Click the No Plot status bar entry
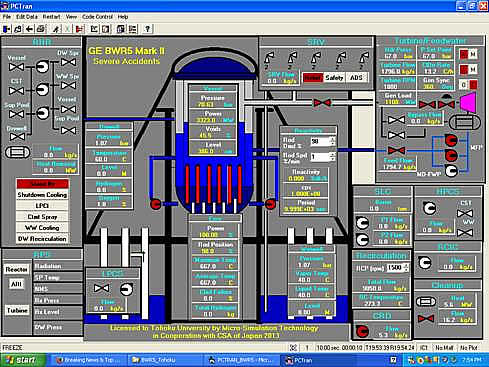This screenshot has width=489, height=367. pyautogui.click(x=469, y=348)
